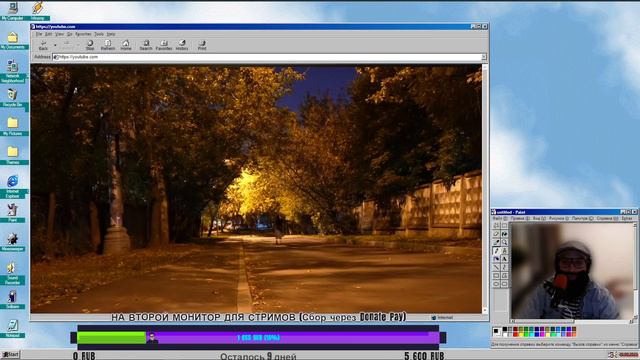640x360 pixels.
Task: Select Winamp desktop icon at top
Action: tap(38, 11)
